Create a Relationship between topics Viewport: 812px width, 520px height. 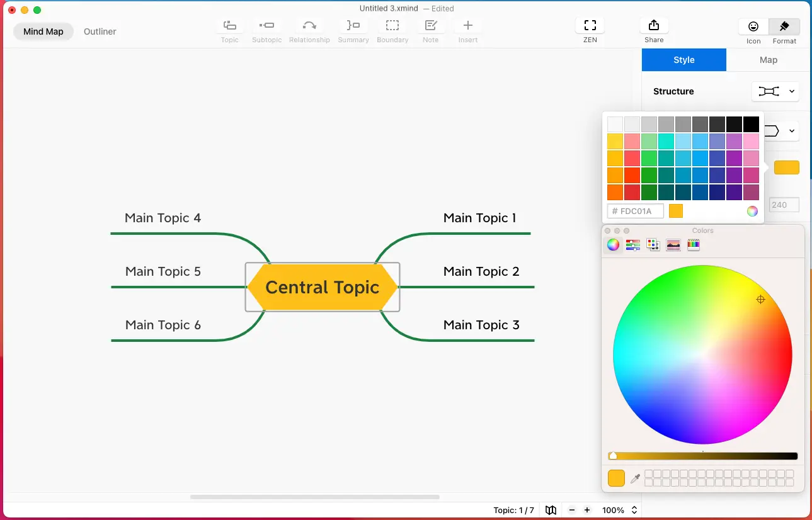pos(309,28)
